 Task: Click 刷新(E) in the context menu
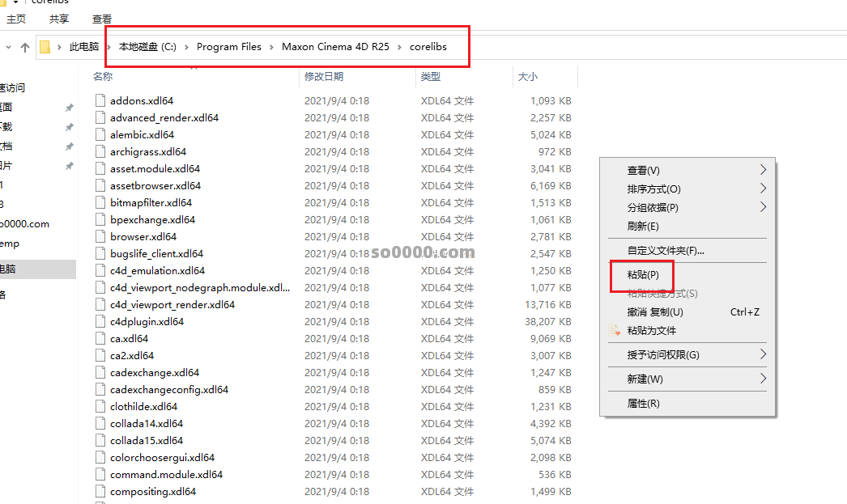(641, 226)
